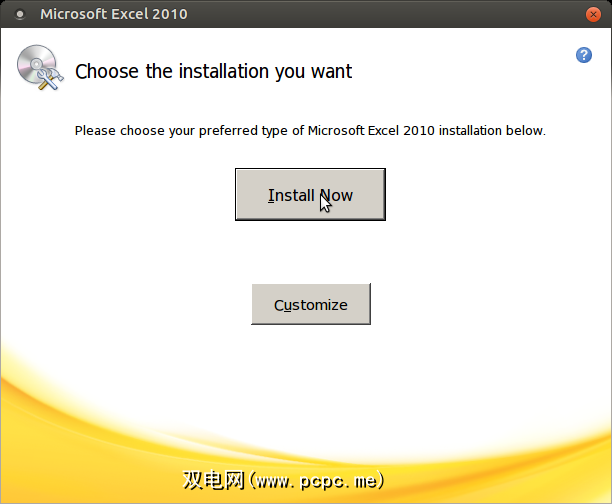Click the 'Microsoft Excel 2010' title bar text

pyautogui.click(x=114, y=14)
